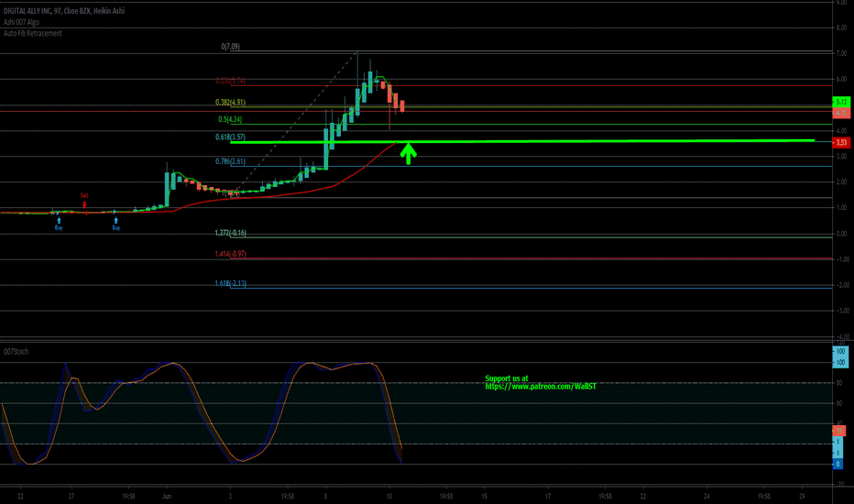854x504 pixels.
Task: Click the 1.414(-0.97) Fibonacci extension label
Action: [x=230, y=254]
